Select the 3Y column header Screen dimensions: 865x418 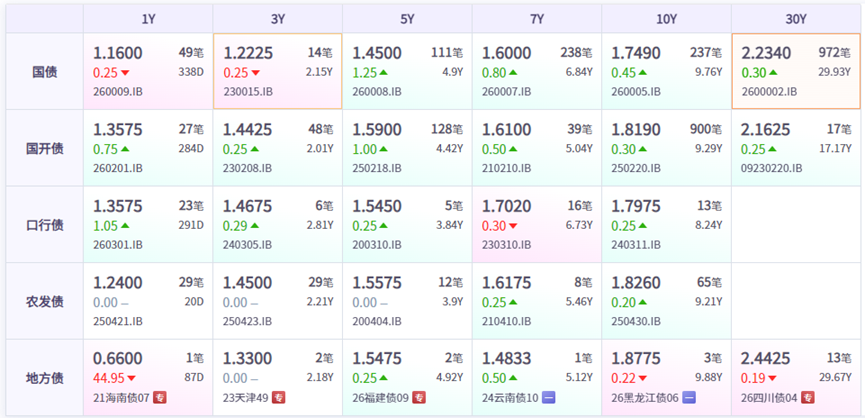(278, 19)
